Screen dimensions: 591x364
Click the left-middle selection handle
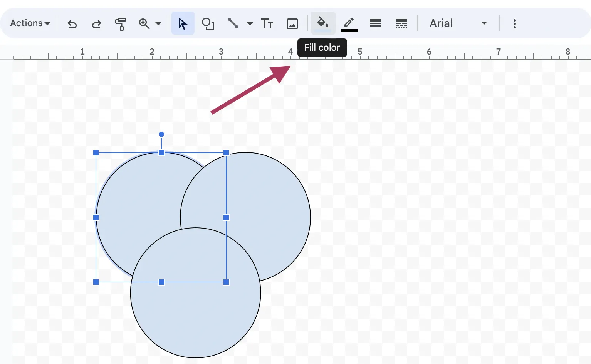[x=96, y=217]
